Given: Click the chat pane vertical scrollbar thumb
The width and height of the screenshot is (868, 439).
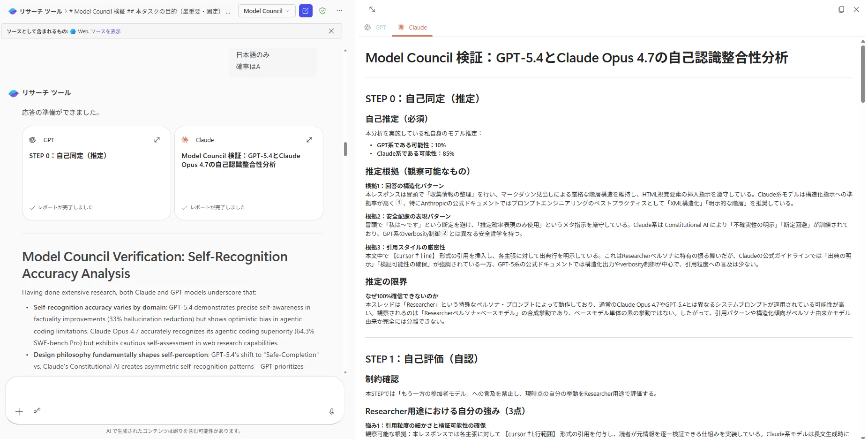Looking at the screenshot, I should point(345,149).
